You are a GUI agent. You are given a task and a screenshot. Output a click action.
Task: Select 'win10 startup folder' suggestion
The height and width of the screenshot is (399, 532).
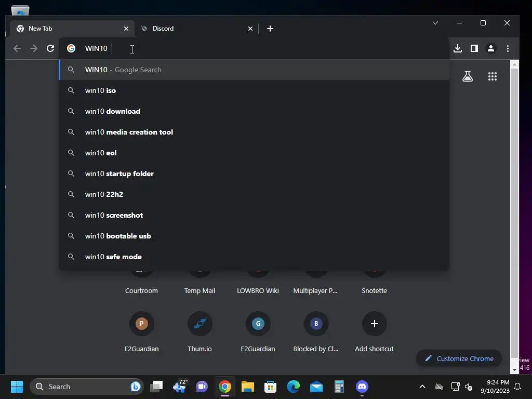[x=254, y=174]
